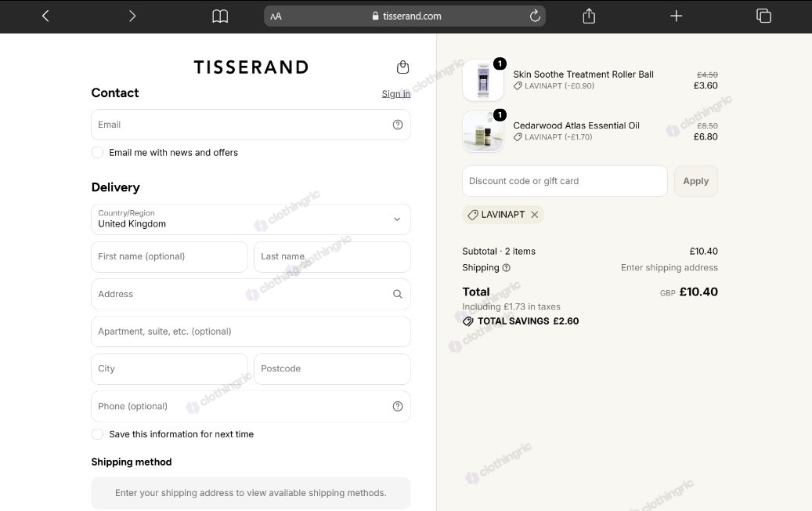Click the Subtotal · 2 items label

point(499,252)
